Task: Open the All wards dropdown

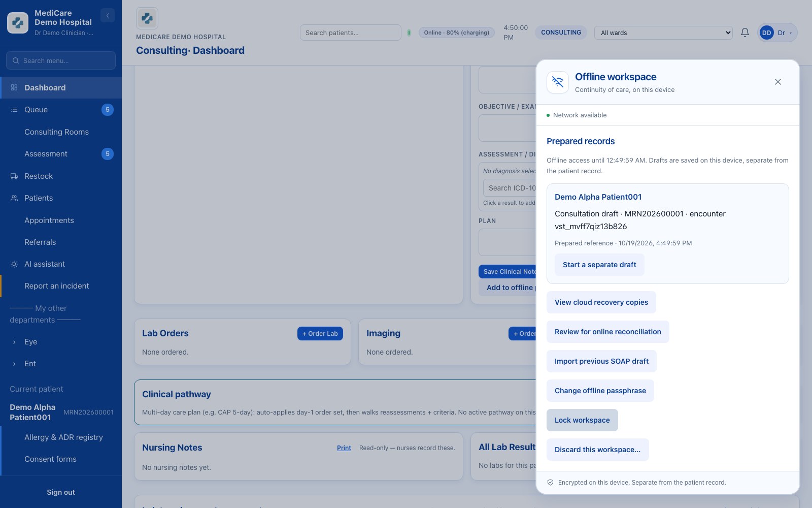Action: pyautogui.click(x=663, y=33)
